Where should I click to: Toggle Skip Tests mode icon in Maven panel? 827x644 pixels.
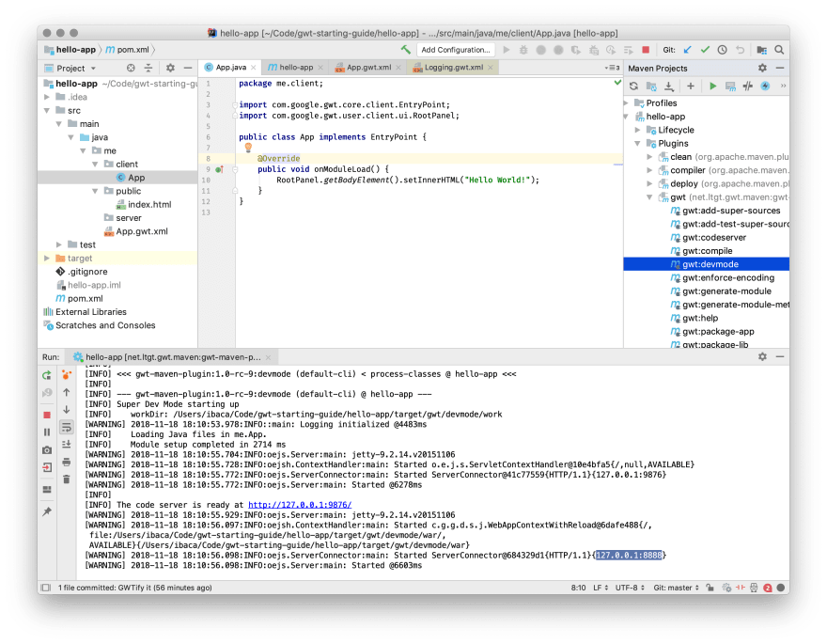pyautogui.click(x=765, y=86)
